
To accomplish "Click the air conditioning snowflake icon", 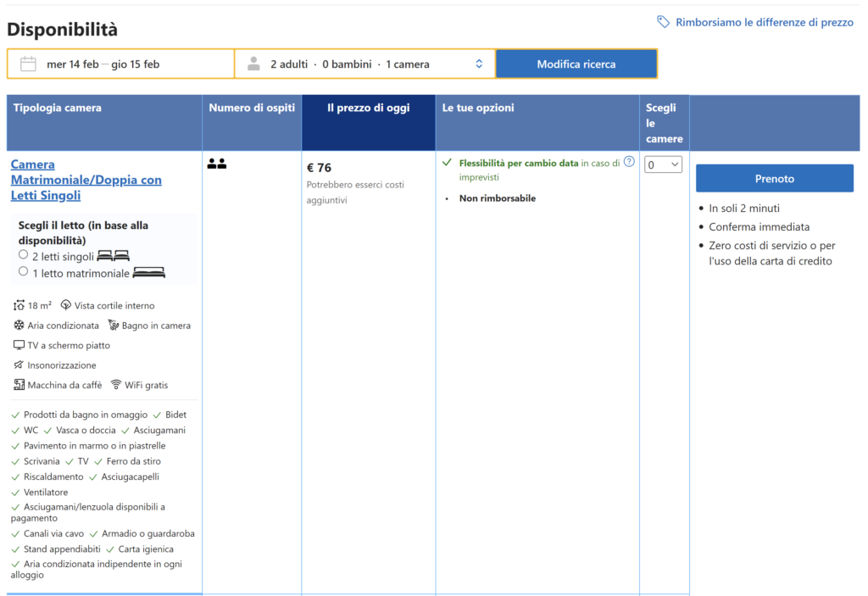I will 19,326.
